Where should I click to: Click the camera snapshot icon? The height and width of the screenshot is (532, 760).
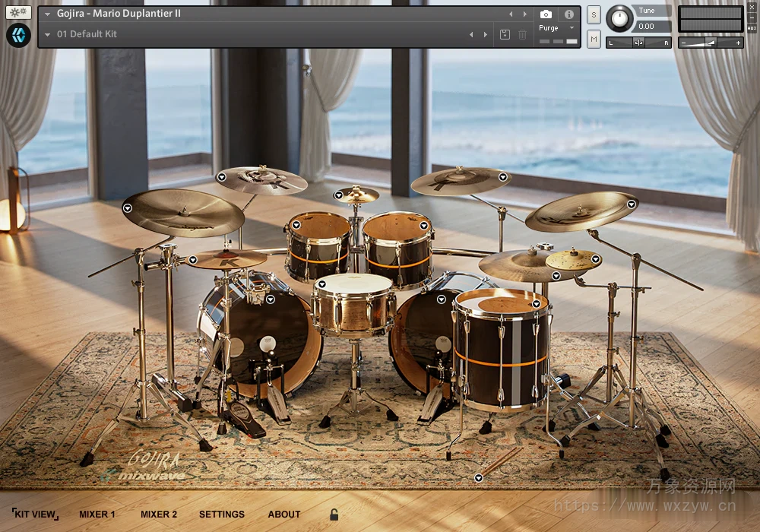pyautogui.click(x=546, y=14)
